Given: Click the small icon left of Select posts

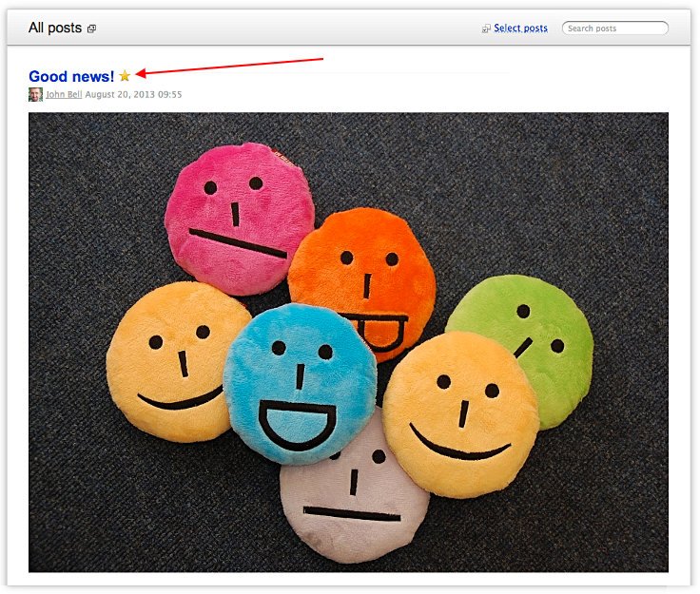Looking at the screenshot, I should tap(486, 29).
